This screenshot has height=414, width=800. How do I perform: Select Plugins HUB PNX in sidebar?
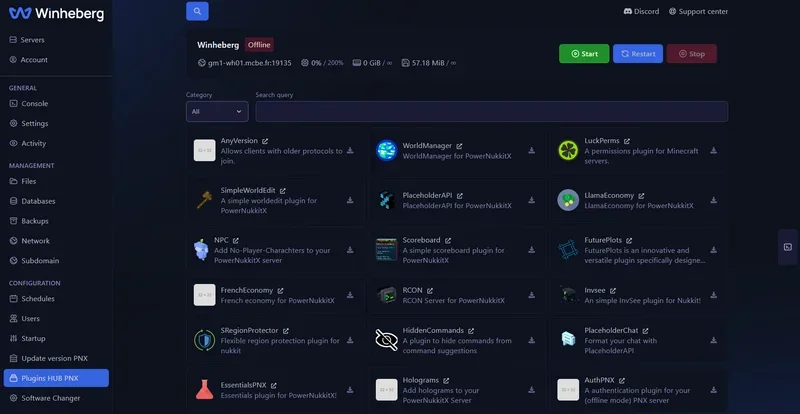pos(56,378)
